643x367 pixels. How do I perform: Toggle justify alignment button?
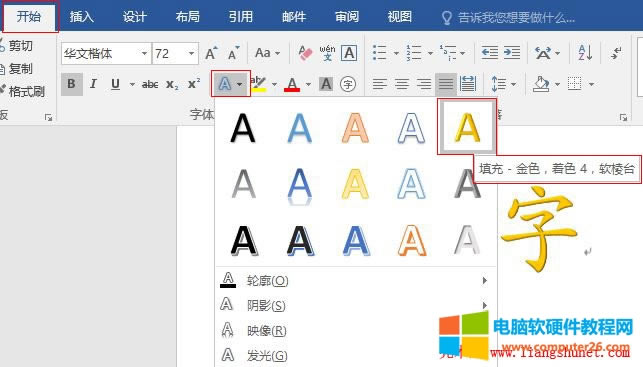[x=446, y=84]
